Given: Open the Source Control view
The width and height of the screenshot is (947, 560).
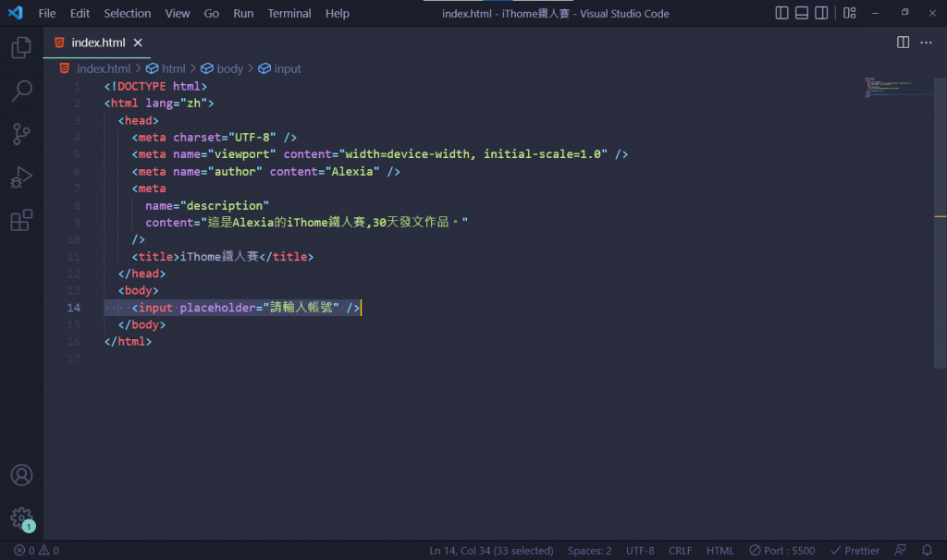Looking at the screenshot, I should pos(21,134).
